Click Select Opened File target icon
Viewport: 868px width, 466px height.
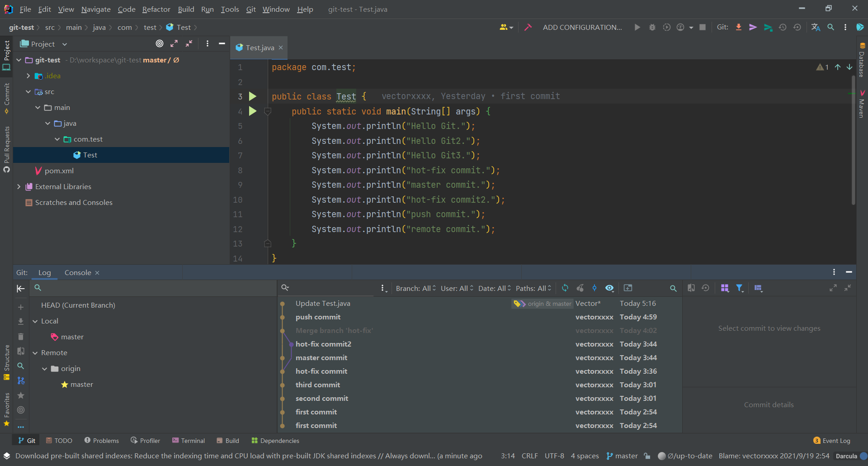(x=160, y=43)
